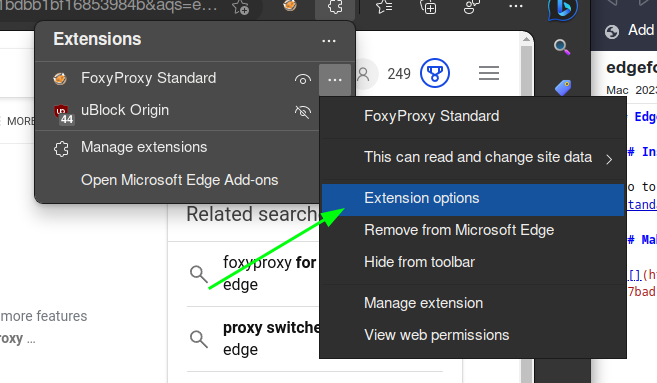
Task: Click the Bing account person icon
Action: pos(364,74)
